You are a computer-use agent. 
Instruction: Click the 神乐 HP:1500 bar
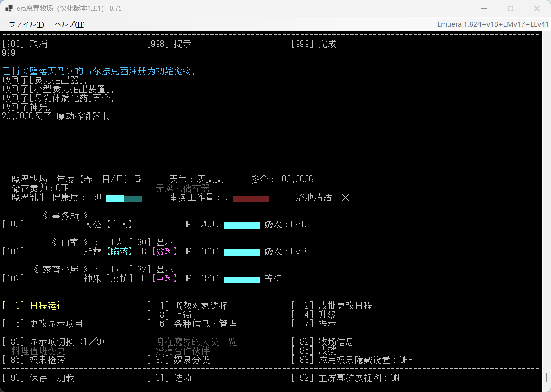pyautogui.click(x=242, y=280)
